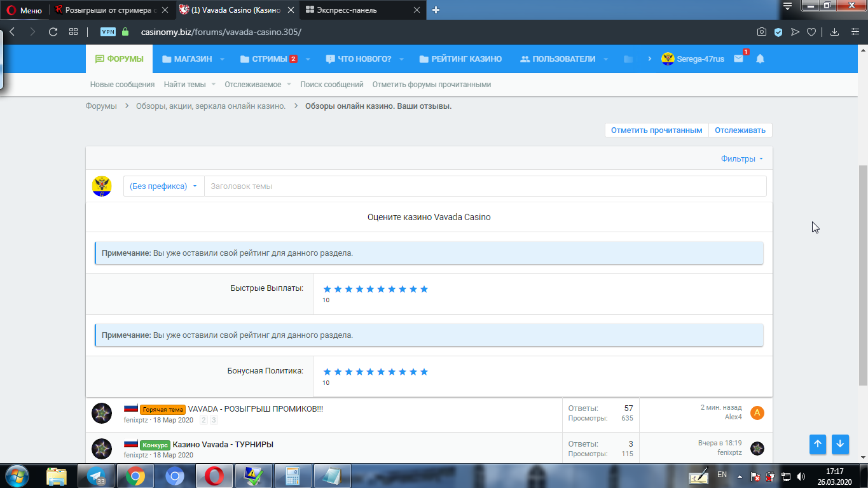Viewport: 868px width, 488px height.
Task: Click the Конкурс prefix label
Action: coord(155,445)
